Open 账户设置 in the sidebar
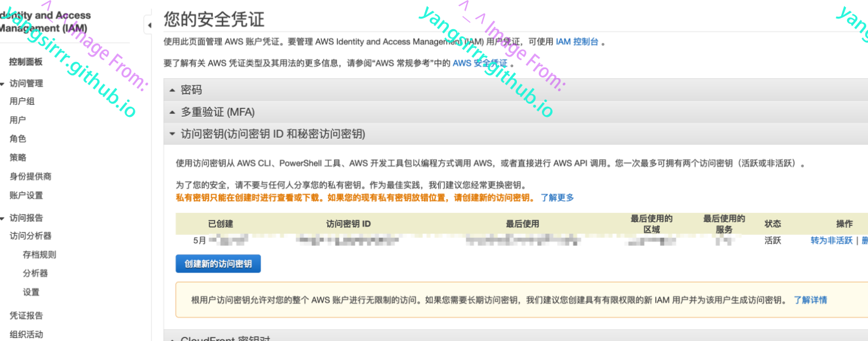This screenshot has width=868, height=341. (26, 195)
